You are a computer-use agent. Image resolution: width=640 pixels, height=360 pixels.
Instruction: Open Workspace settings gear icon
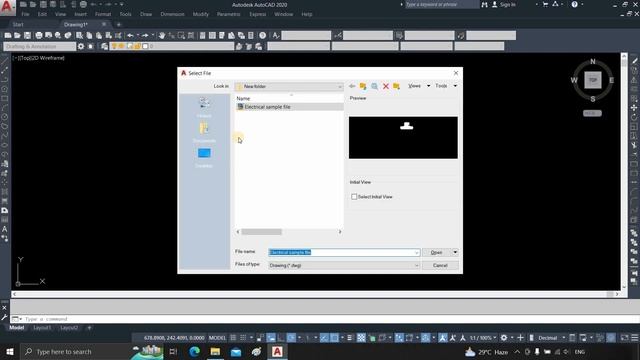tap(81, 47)
